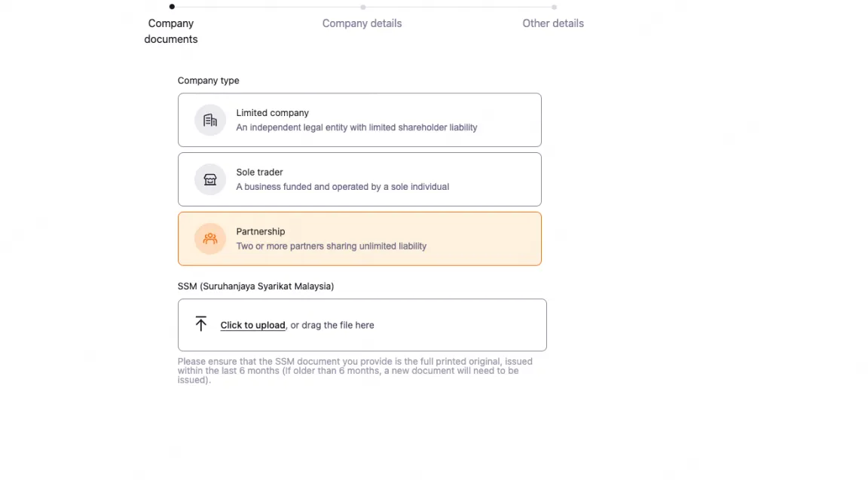
Task: Click the Other details step dot
Action: (x=554, y=7)
